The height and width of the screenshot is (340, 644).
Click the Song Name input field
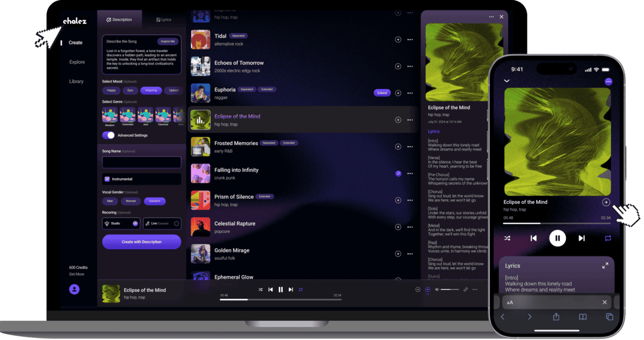(x=142, y=162)
